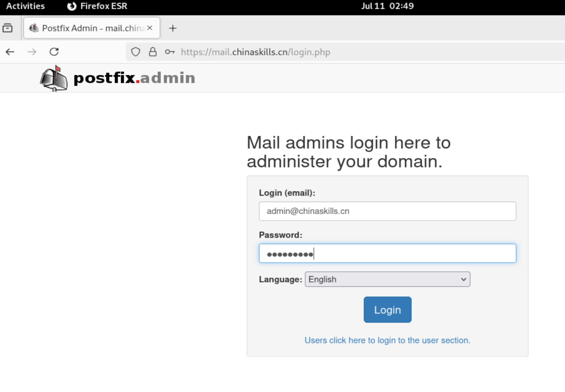Open a new tab with plus icon
Screen dimensions: 565x392
pyautogui.click(x=173, y=28)
